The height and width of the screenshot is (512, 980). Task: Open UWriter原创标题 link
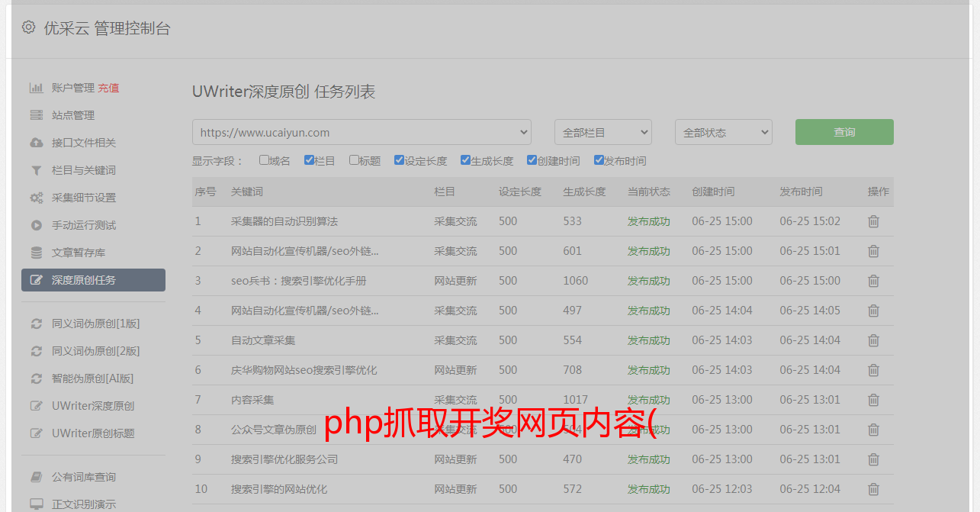click(x=93, y=433)
